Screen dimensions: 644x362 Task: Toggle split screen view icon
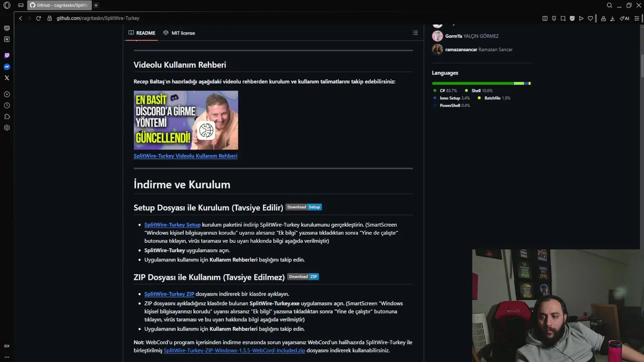click(545, 18)
